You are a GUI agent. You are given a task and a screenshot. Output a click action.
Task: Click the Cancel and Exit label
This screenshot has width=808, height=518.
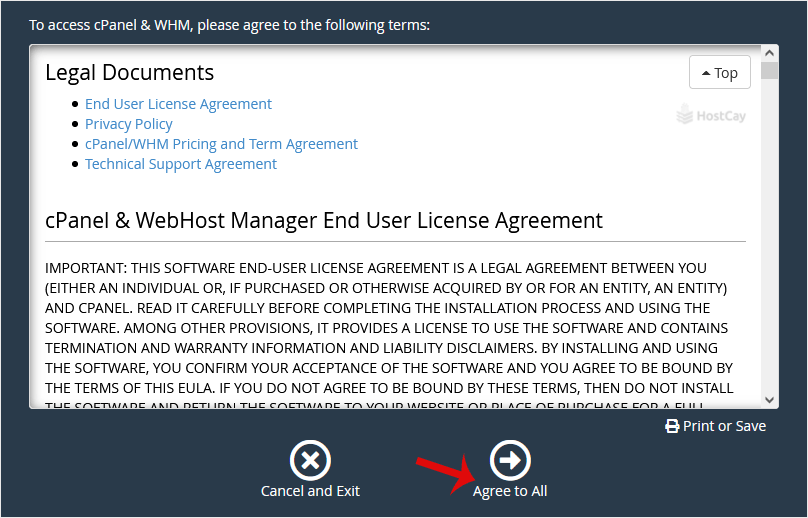(310, 491)
